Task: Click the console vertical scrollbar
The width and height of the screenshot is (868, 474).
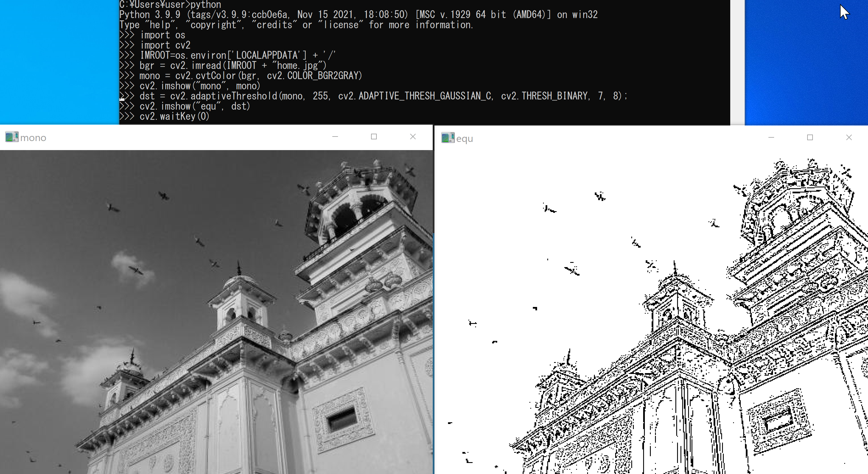Action: [737, 62]
